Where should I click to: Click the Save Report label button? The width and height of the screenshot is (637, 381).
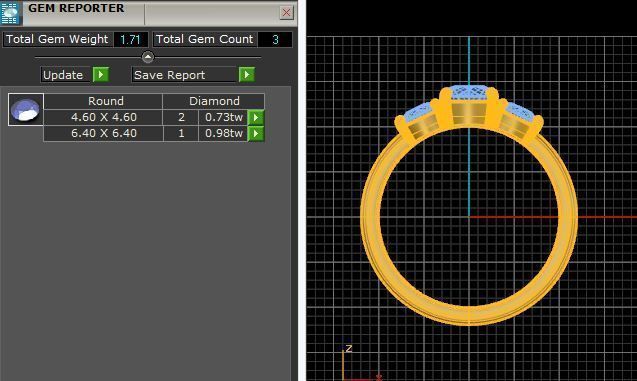pos(184,75)
